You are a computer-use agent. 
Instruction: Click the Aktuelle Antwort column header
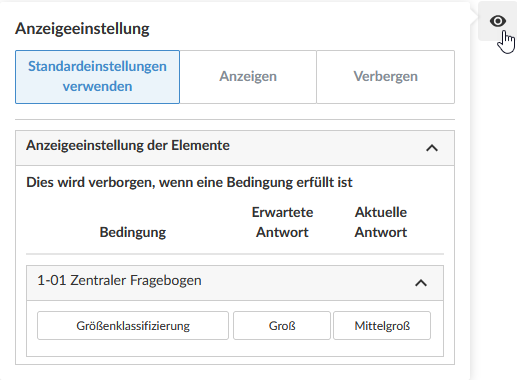(381, 222)
